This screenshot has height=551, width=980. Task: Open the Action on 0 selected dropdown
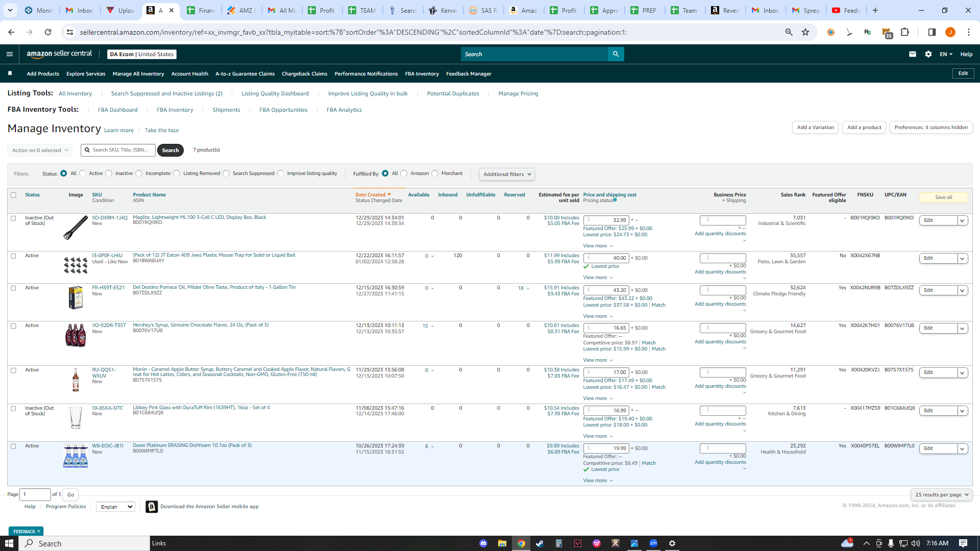pos(40,151)
